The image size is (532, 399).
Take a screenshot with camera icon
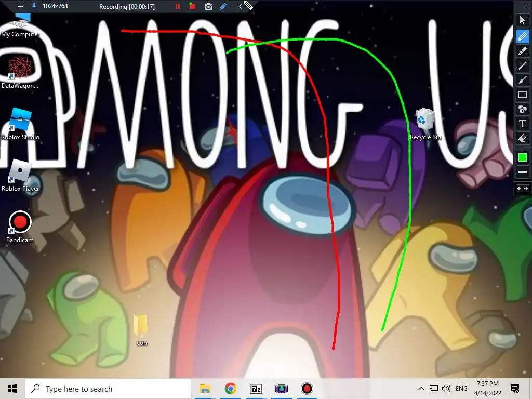click(x=208, y=6)
